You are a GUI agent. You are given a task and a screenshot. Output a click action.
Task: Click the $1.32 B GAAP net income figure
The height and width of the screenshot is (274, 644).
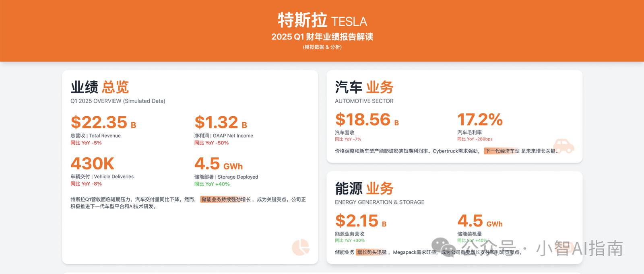tap(221, 122)
